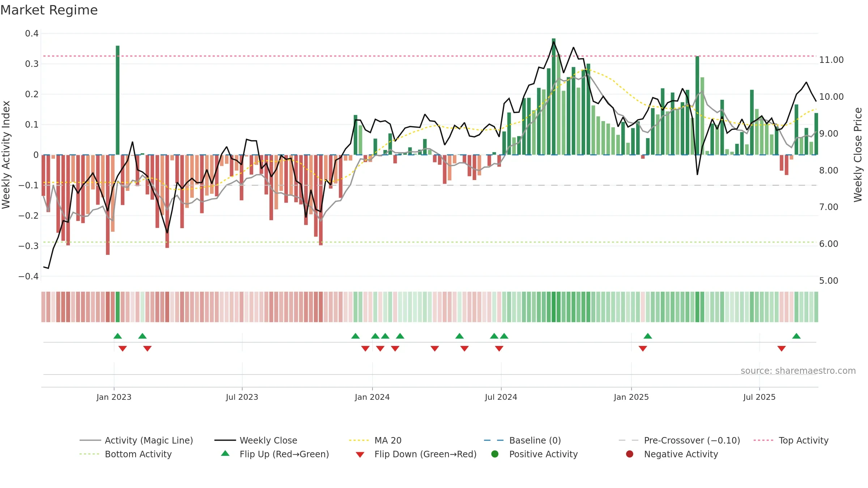Select the tall green spike bar at Jan 2023
This screenshot has width=868, height=488.
(x=118, y=100)
